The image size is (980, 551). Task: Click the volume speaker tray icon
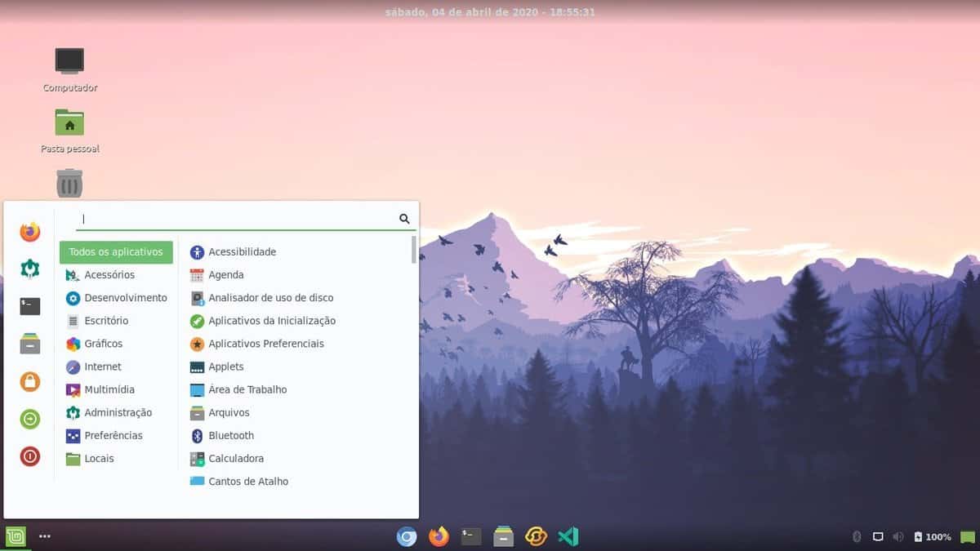click(x=898, y=536)
